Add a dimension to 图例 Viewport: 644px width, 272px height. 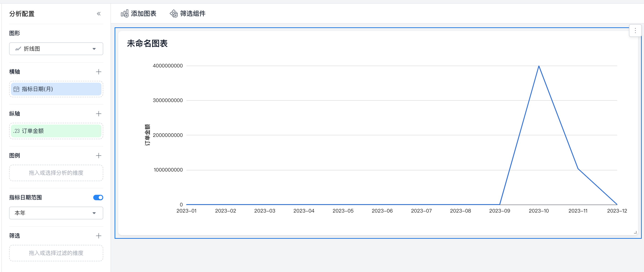[x=98, y=156]
